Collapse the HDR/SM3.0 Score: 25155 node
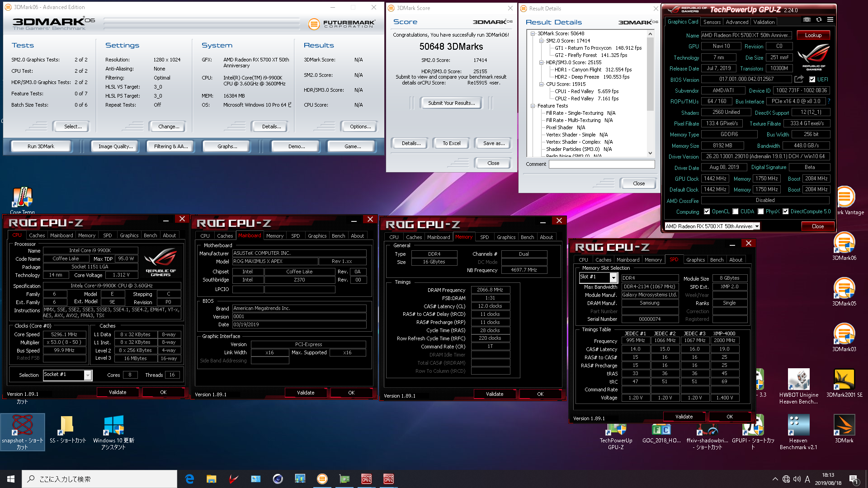 541,62
